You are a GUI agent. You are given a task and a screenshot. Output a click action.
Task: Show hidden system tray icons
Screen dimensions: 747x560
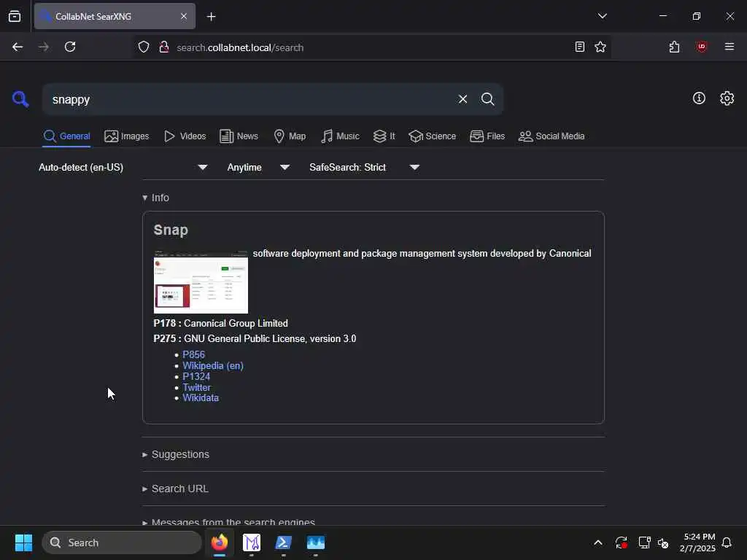click(x=598, y=542)
